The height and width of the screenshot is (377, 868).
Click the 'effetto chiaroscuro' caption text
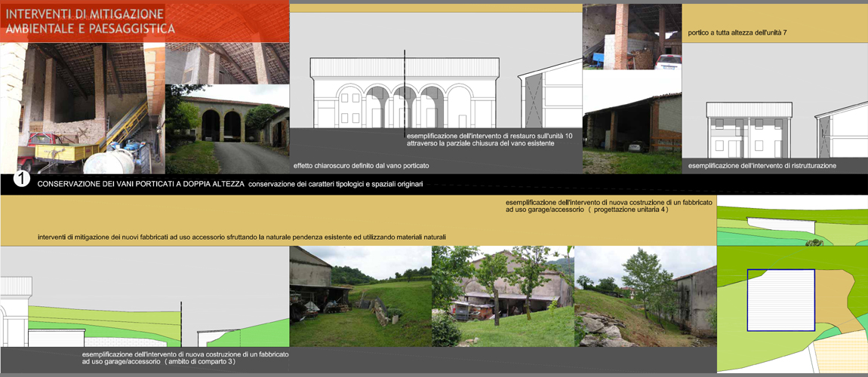pos(361,165)
